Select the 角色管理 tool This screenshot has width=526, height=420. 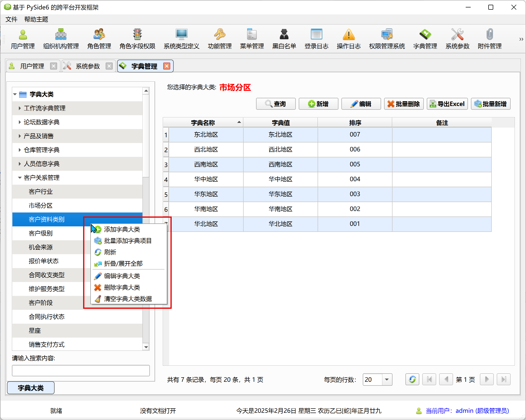click(x=99, y=38)
